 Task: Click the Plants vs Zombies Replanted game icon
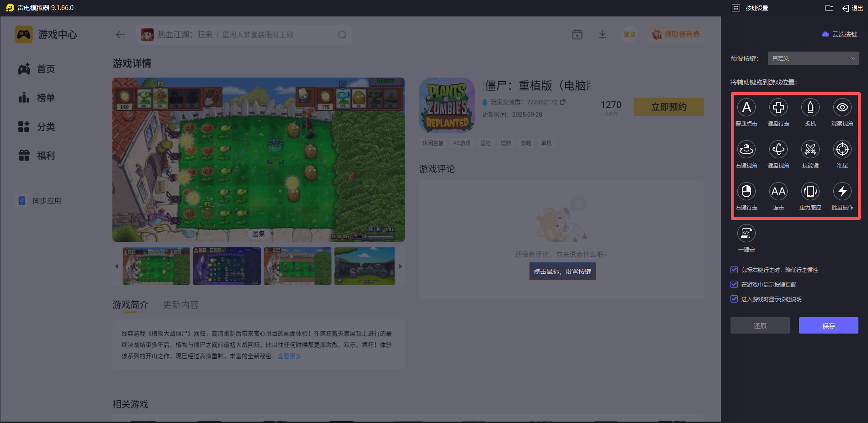447,105
